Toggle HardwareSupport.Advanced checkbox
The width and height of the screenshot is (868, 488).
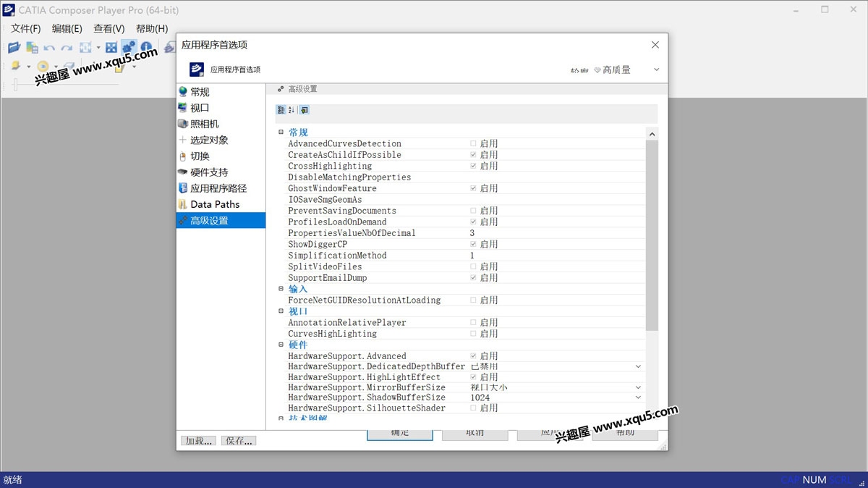[473, 356]
